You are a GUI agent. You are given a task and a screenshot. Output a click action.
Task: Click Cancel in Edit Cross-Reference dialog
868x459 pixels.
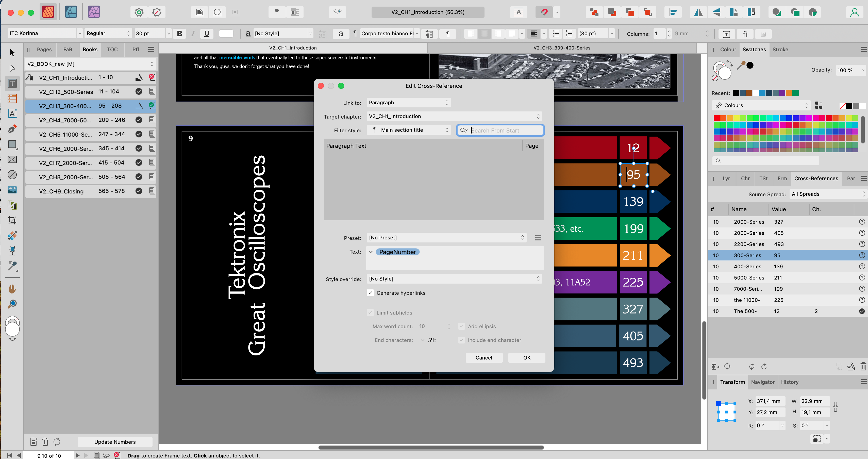(x=483, y=357)
